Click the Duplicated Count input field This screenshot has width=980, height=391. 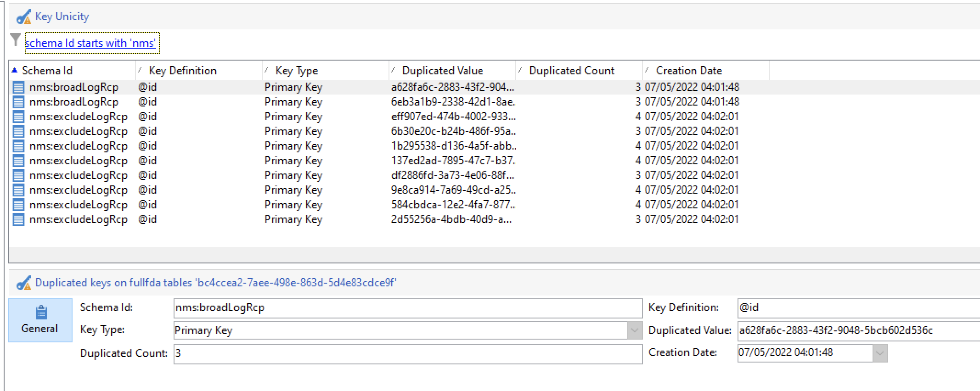coord(408,354)
